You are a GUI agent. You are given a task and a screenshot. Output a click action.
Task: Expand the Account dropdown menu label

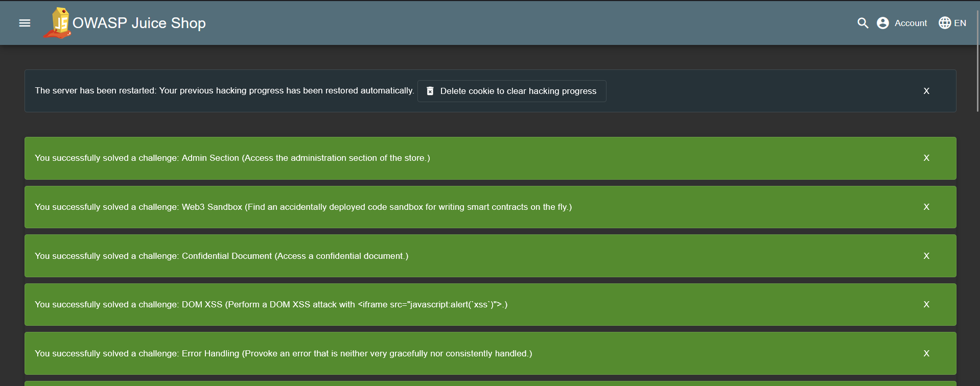[x=911, y=23]
